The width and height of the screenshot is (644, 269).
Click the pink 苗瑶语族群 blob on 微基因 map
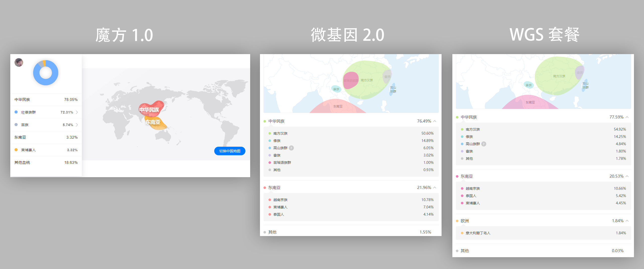coord(351,80)
